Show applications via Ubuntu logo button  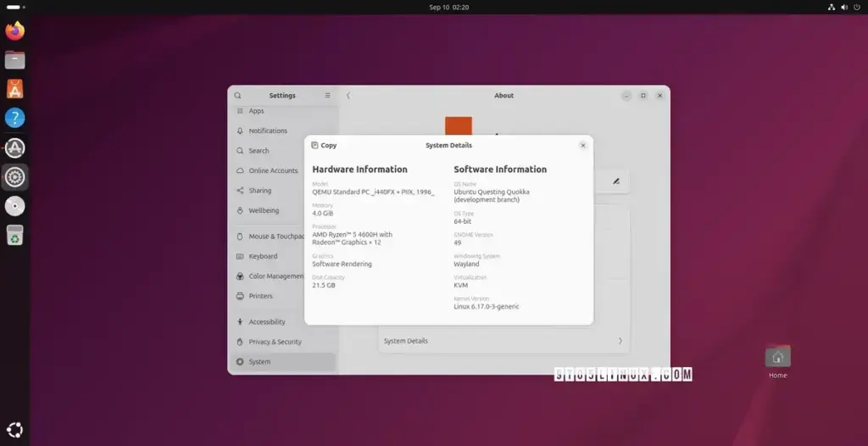15,430
